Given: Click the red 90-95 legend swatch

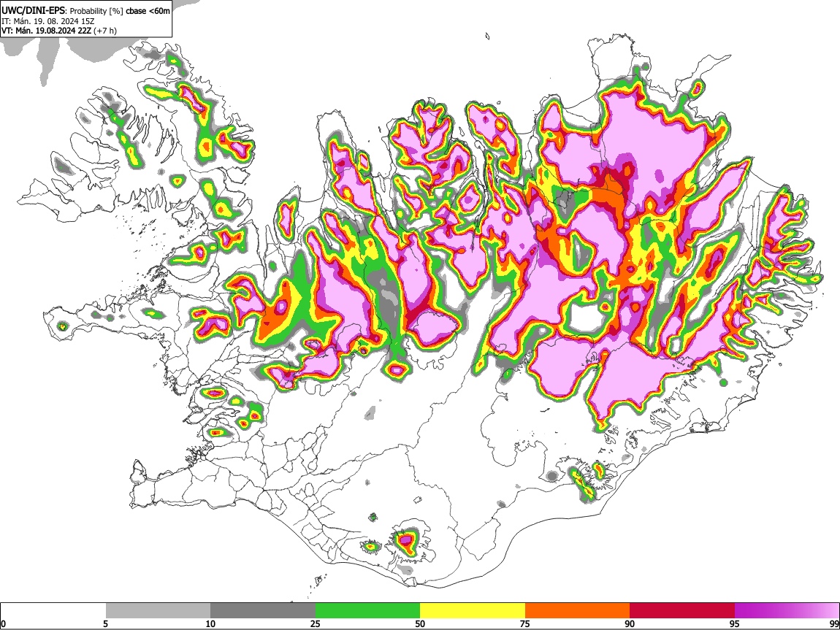Looking at the screenshot, I should [682, 611].
